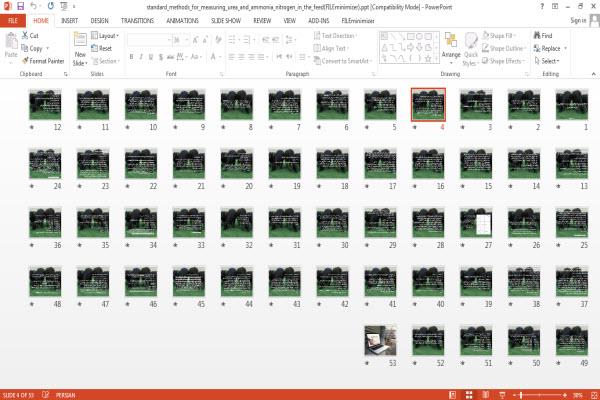
Task: Open Layout dropdown
Action: [x=105, y=36]
